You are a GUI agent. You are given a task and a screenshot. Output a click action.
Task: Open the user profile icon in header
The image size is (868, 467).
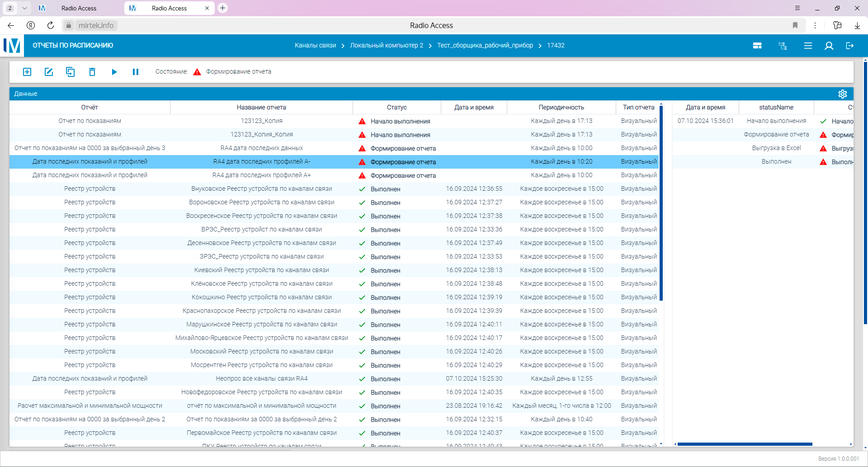829,46
